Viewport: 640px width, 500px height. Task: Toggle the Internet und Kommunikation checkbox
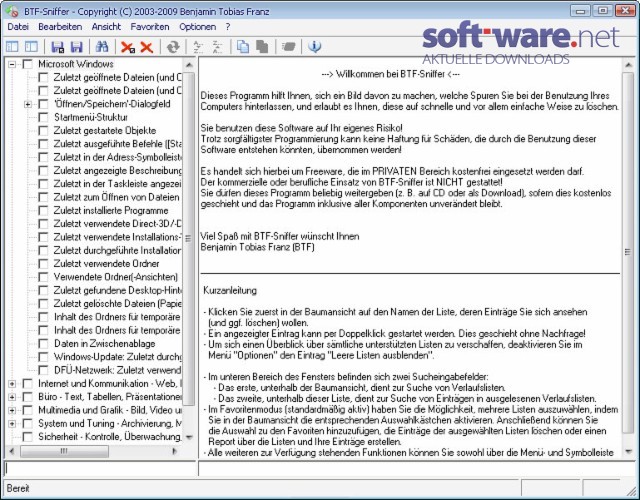pyautogui.click(x=27, y=384)
